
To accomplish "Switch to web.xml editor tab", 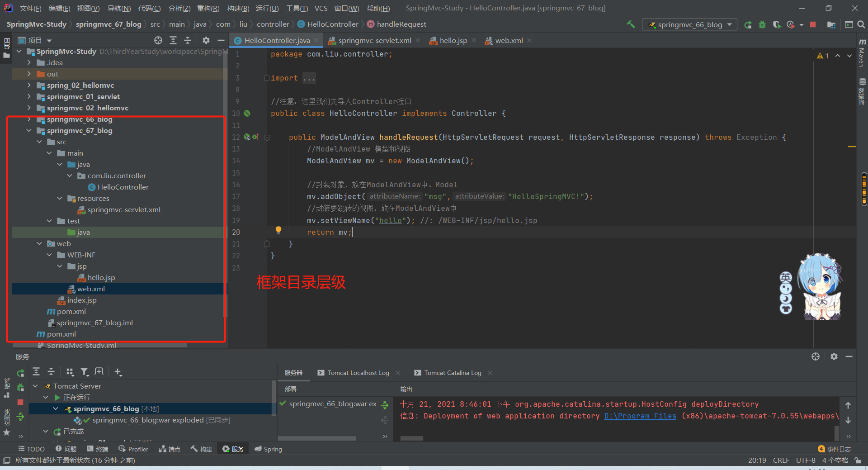I will coord(509,40).
